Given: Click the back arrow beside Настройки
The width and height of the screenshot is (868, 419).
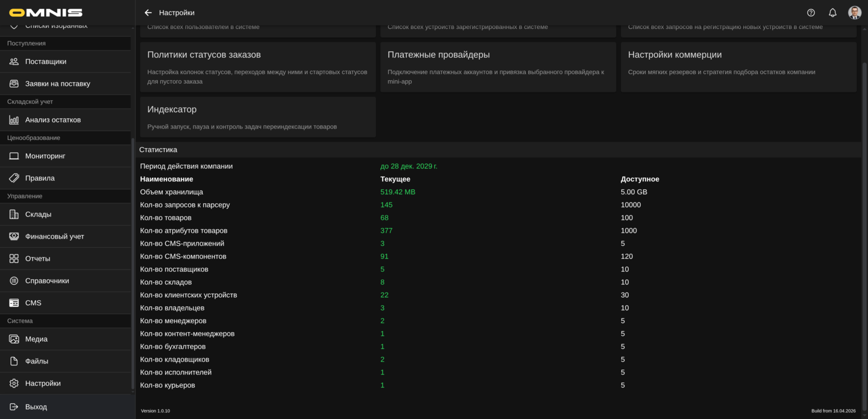Looking at the screenshot, I should point(148,13).
